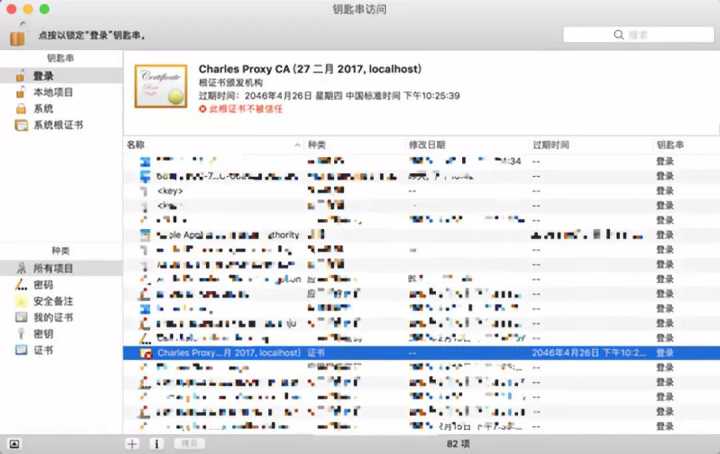
Task: Click the red untrusted certificate warning icon
Action: (202, 109)
